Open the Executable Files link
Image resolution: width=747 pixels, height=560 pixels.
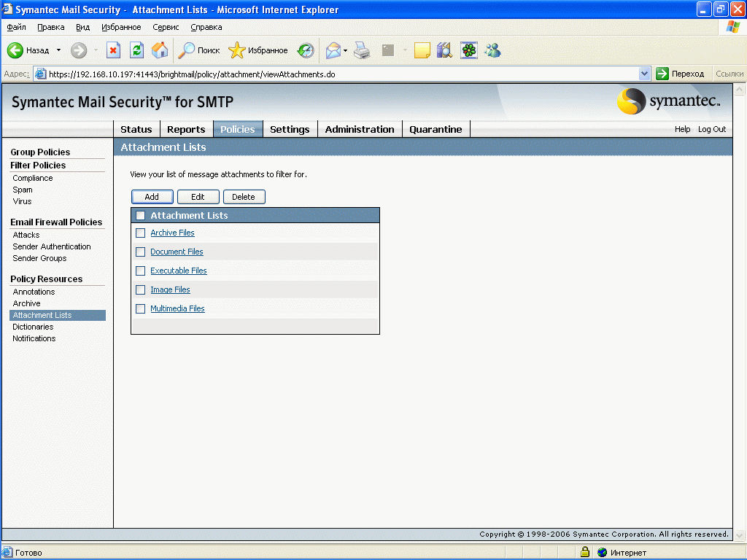point(179,271)
